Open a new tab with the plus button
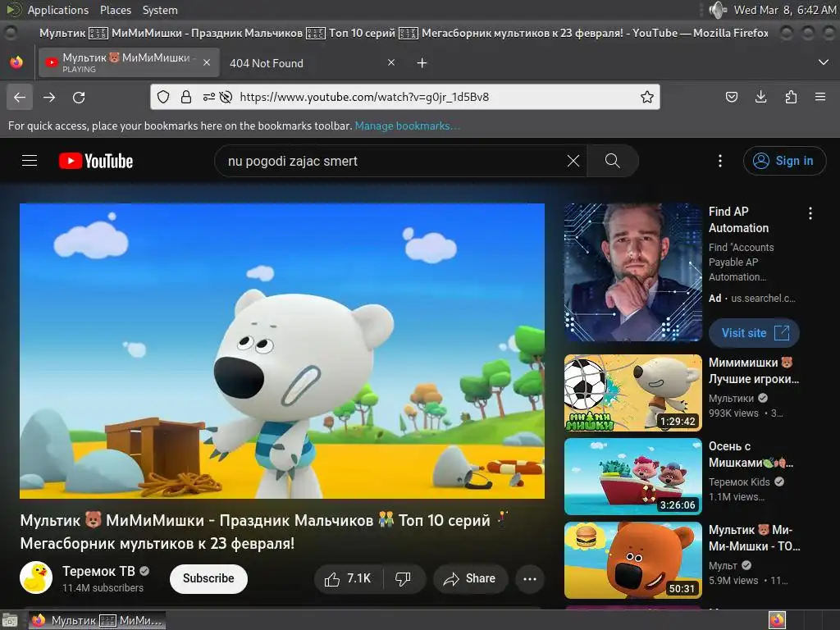The height and width of the screenshot is (630, 840). pos(422,63)
